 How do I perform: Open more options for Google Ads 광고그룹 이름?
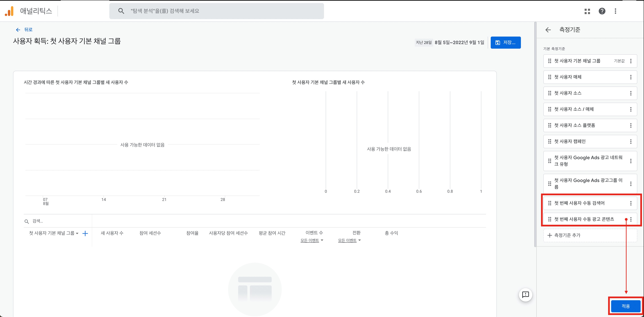tap(631, 184)
